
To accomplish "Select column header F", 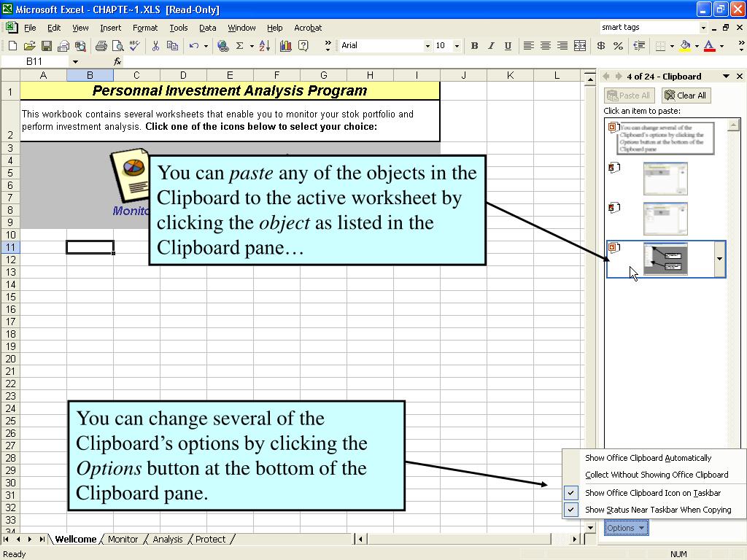I will point(276,75).
